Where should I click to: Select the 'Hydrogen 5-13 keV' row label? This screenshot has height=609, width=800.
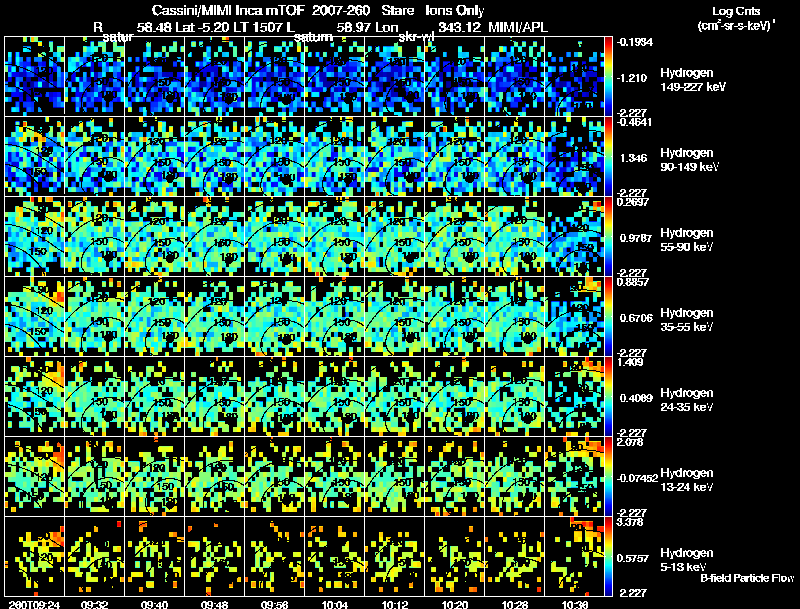(x=687, y=560)
